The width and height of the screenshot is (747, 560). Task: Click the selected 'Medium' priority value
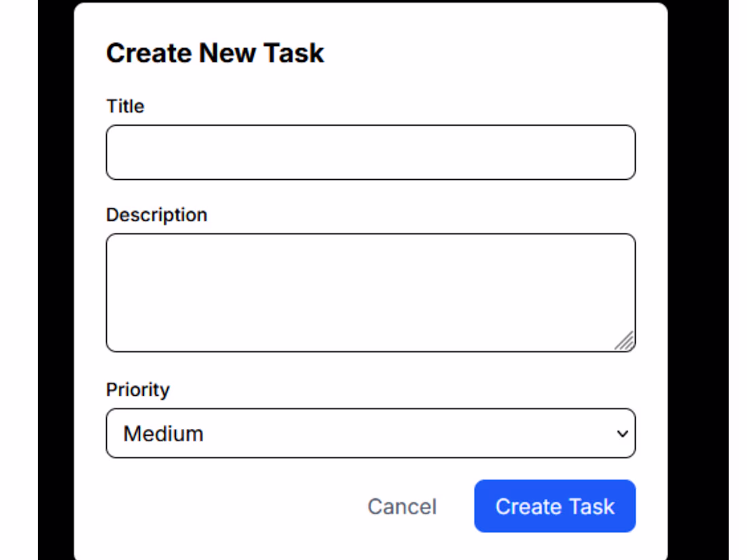[164, 434]
